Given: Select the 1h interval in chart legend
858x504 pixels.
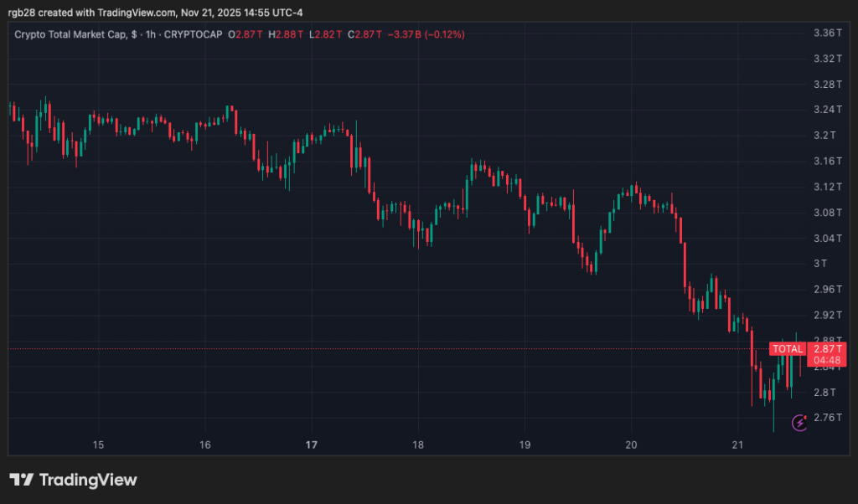Looking at the screenshot, I should click(152, 34).
